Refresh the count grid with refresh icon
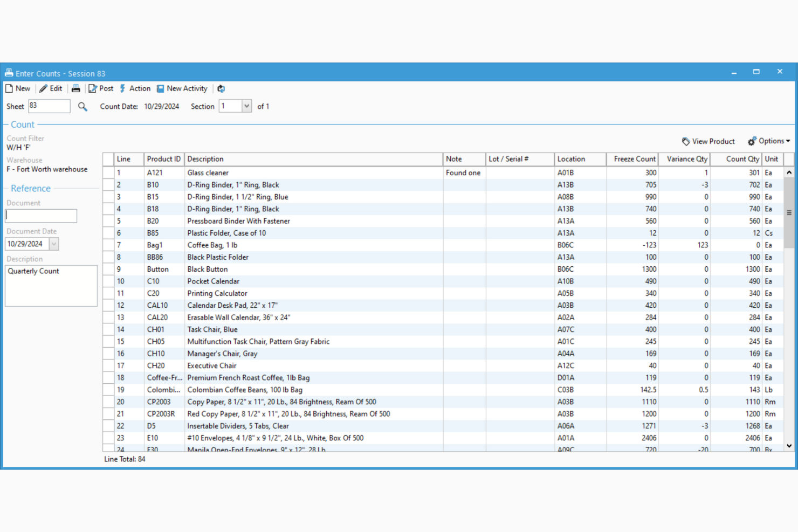This screenshot has width=798, height=532. 221,88
